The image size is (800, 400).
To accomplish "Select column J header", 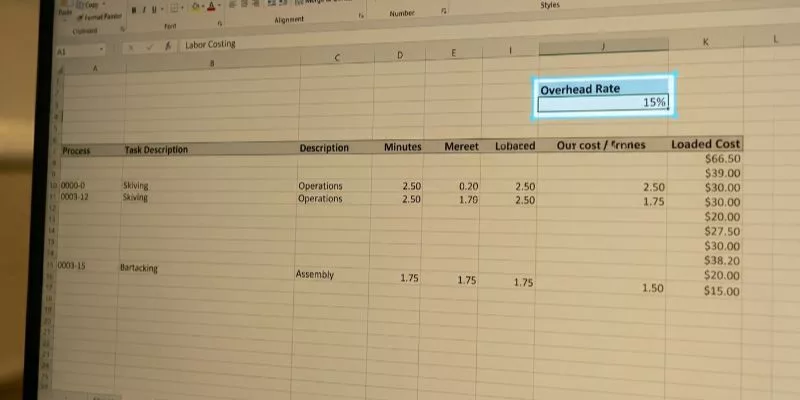I will click(603, 46).
